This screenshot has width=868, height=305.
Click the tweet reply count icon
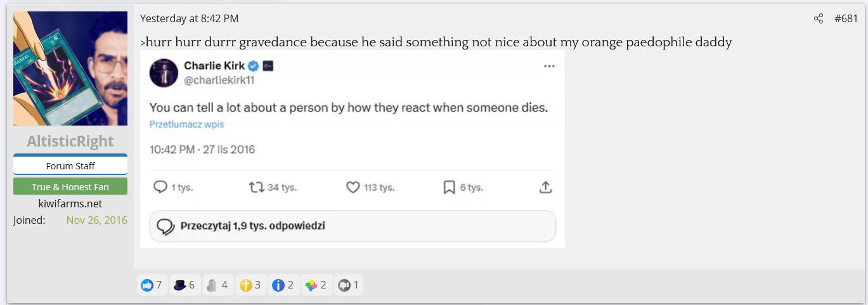point(161,188)
